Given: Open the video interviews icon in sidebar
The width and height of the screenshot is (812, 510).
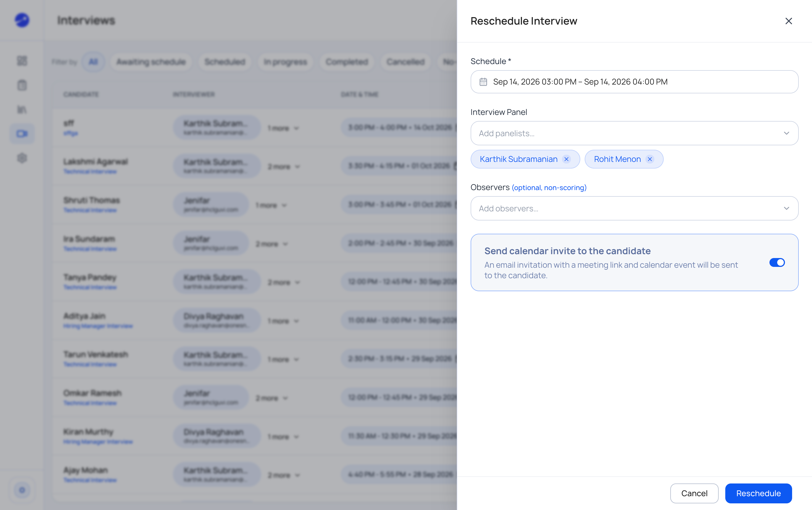Looking at the screenshot, I should (22, 133).
